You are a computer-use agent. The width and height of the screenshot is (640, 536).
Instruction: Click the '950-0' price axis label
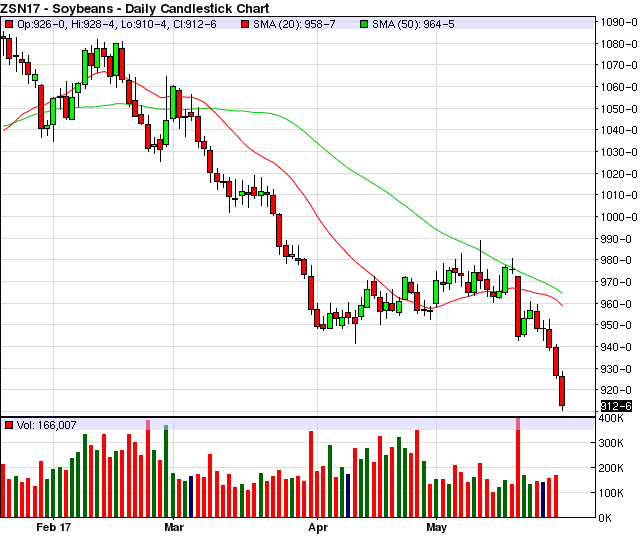(x=616, y=325)
